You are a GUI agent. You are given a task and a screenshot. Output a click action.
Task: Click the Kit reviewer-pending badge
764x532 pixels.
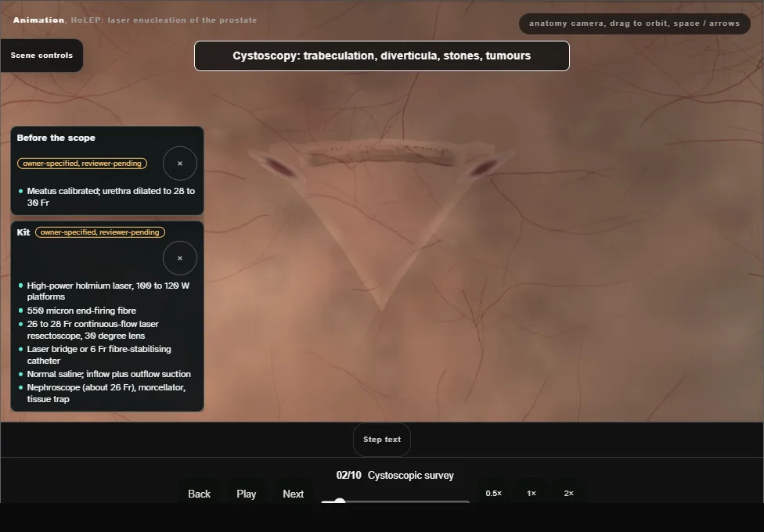point(100,232)
